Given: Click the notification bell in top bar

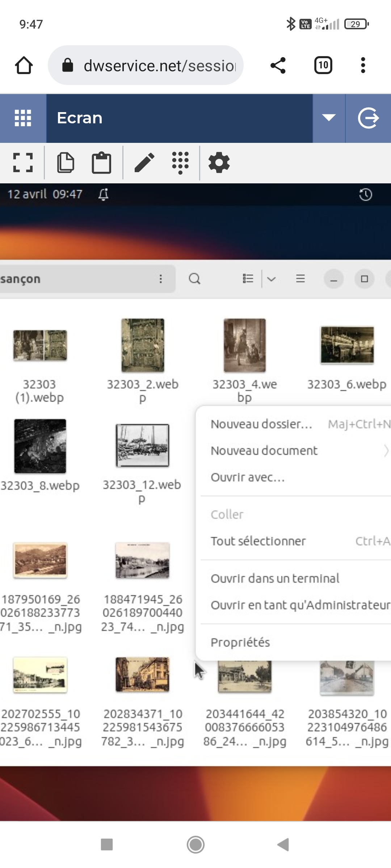Looking at the screenshot, I should click(104, 195).
